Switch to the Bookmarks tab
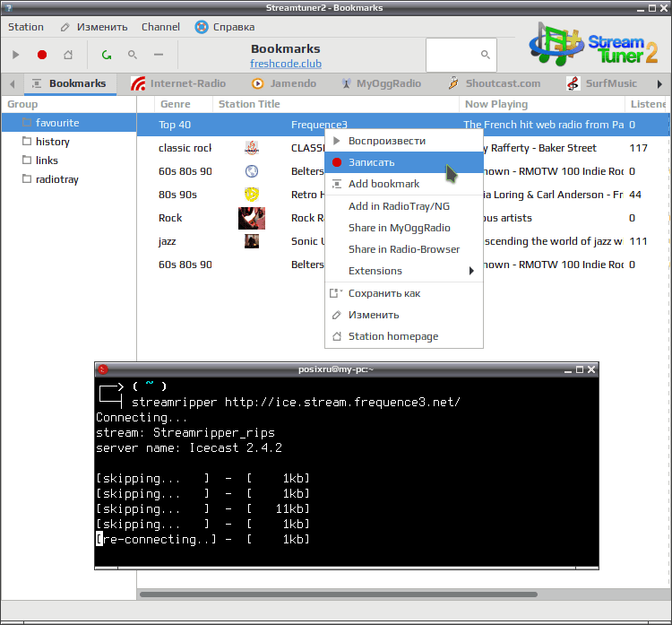This screenshot has height=625, width=672. click(70, 83)
